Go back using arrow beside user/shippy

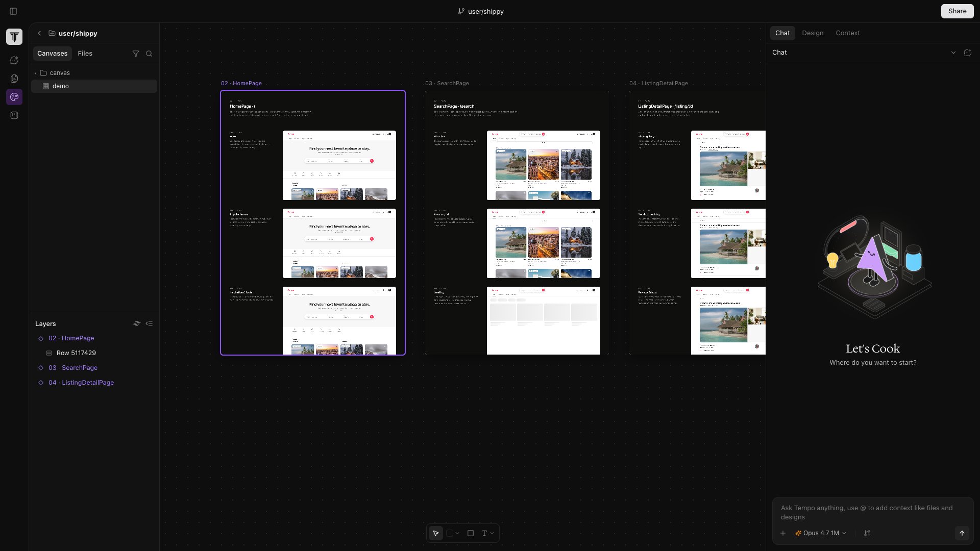39,33
